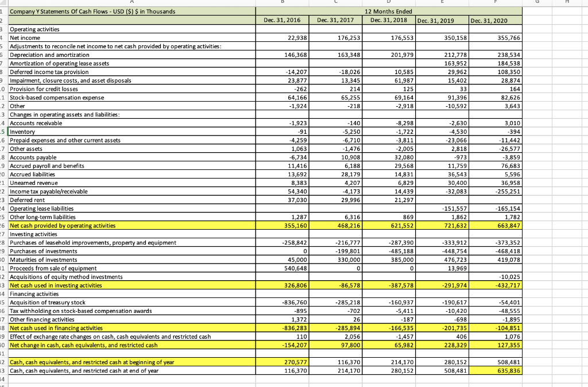This screenshot has width=588, height=387.
Task: Click the "Dec. 31, 2020" column header cell
Action: pos(495,21)
